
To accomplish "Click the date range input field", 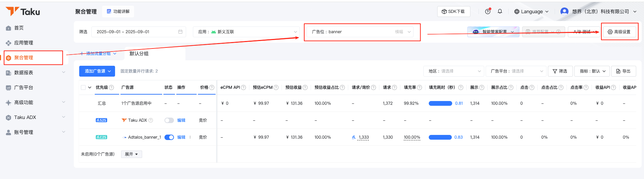I will coord(135,32).
